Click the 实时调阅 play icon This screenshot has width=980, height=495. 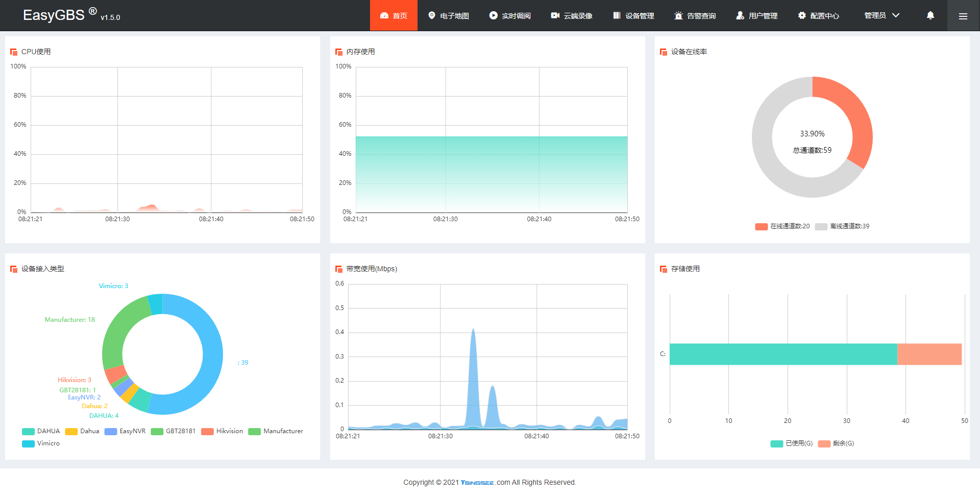click(493, 15)
